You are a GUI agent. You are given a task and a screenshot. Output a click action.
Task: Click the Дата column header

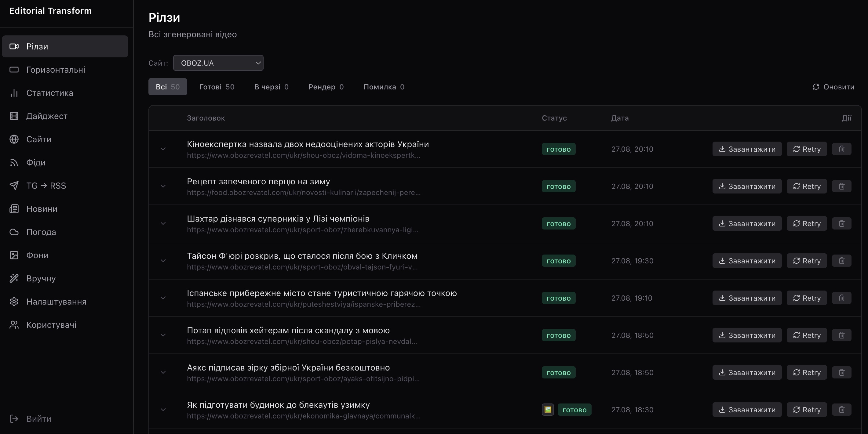pyautogui.click(x=620, y=118)
